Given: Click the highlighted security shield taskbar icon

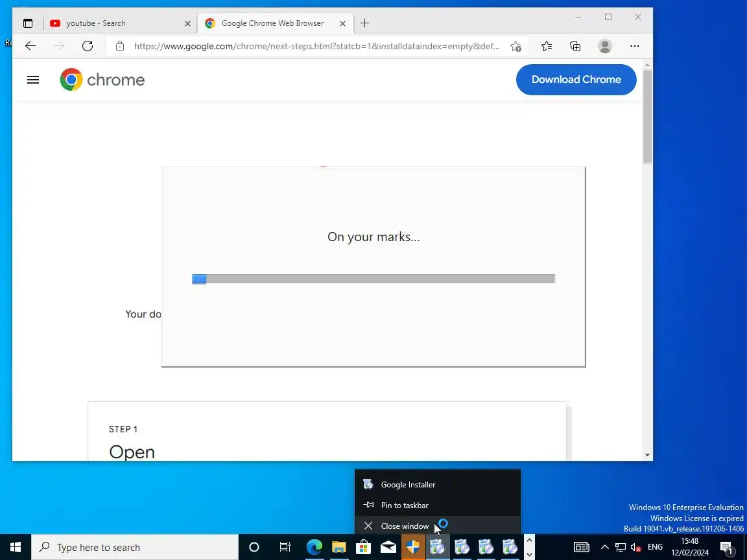Looking at the screenshot, I should [x=413, y=548].
